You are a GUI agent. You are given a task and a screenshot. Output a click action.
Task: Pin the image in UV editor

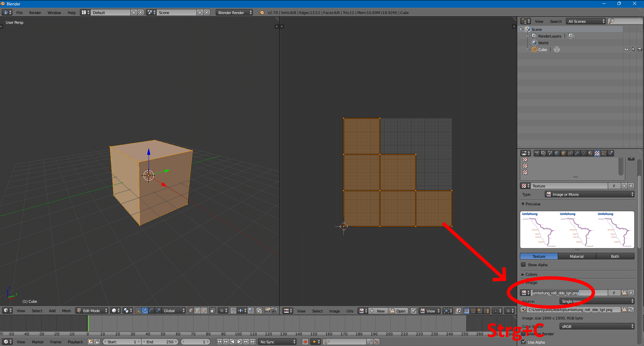(x=414, y=311)
